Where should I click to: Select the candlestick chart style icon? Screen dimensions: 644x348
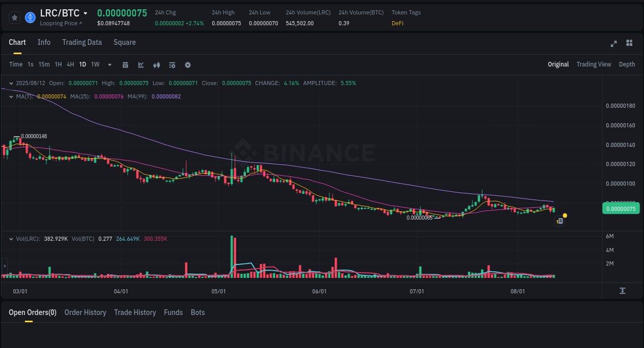pyautogui.click(x=157, y=64)
